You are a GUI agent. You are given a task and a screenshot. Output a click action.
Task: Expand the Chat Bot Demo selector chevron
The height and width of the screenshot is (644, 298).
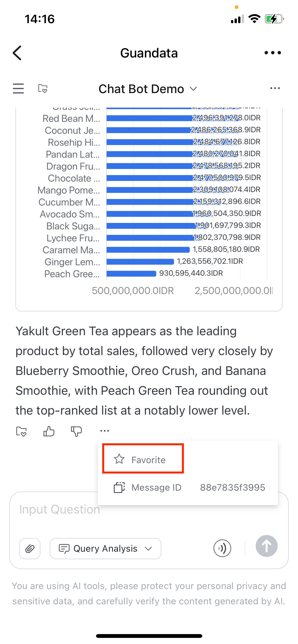[194, 89]
